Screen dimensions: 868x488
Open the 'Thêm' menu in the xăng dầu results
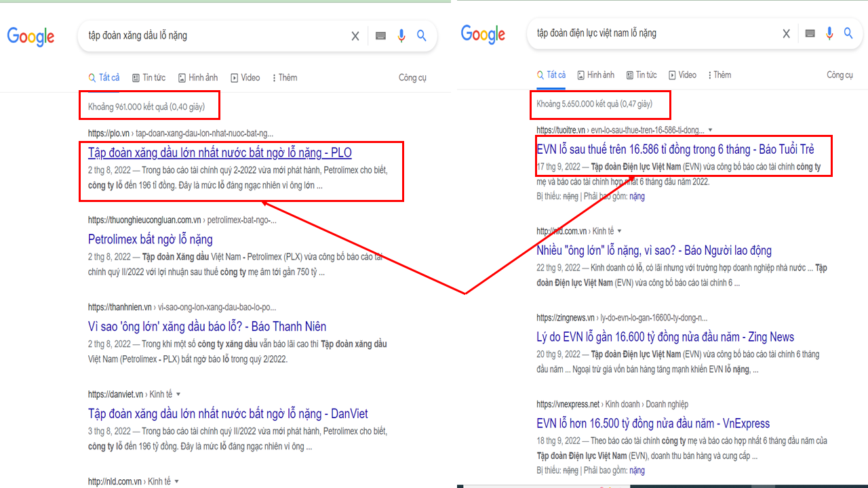click(284, 78)
